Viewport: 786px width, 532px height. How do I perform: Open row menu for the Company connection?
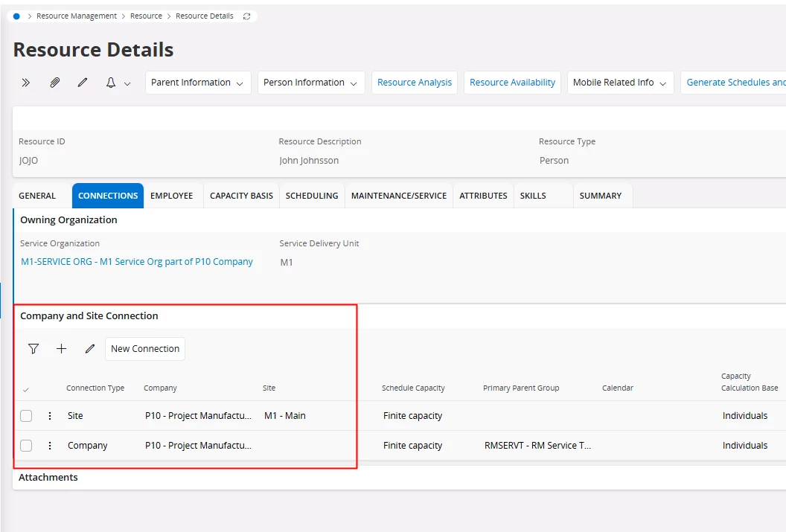pos(50,446)
